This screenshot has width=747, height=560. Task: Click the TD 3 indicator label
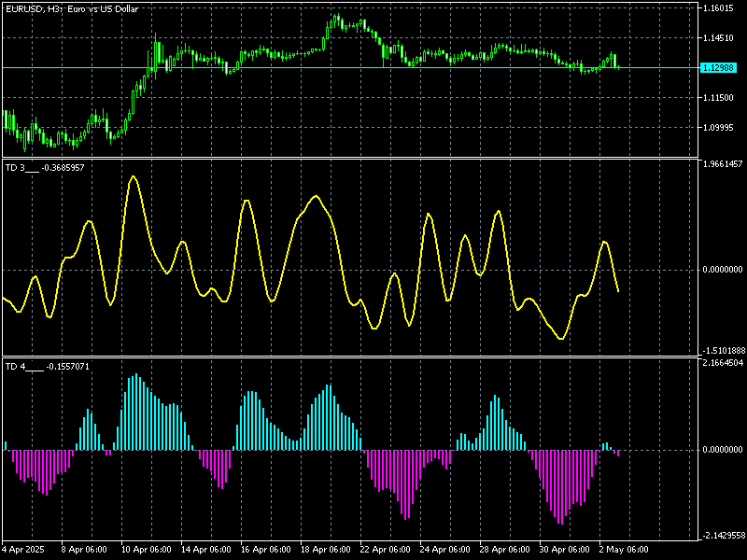[45, 168]
